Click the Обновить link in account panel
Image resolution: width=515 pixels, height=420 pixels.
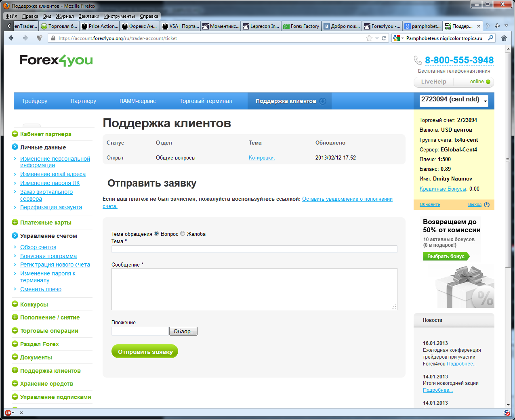(x=430, y=204)
